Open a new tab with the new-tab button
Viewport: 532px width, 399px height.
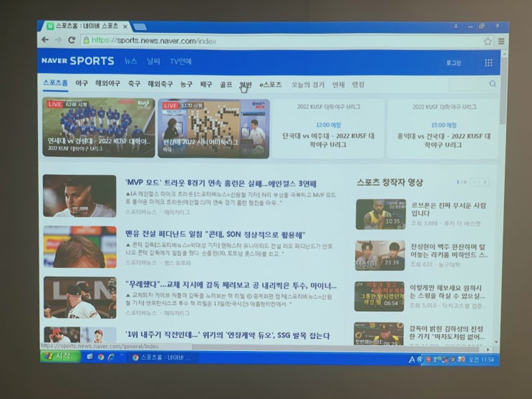pyautogui.click(x=140, y=27)
